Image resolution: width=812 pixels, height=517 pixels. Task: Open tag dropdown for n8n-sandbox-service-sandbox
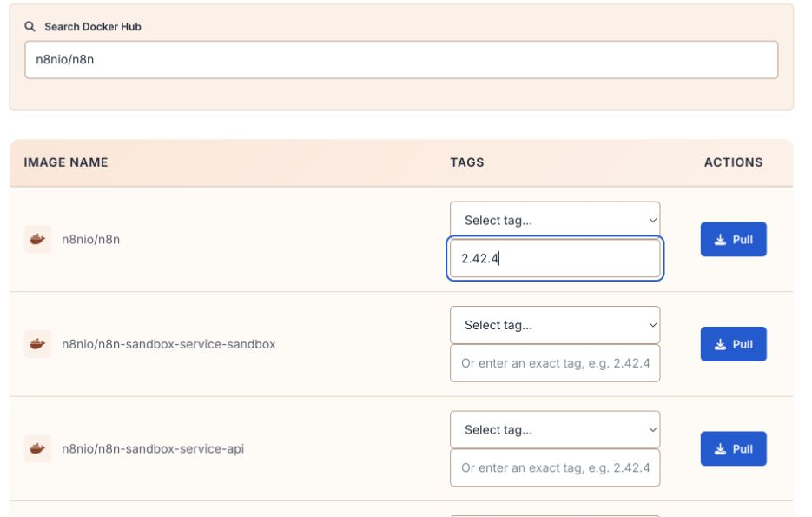(555, 325)
